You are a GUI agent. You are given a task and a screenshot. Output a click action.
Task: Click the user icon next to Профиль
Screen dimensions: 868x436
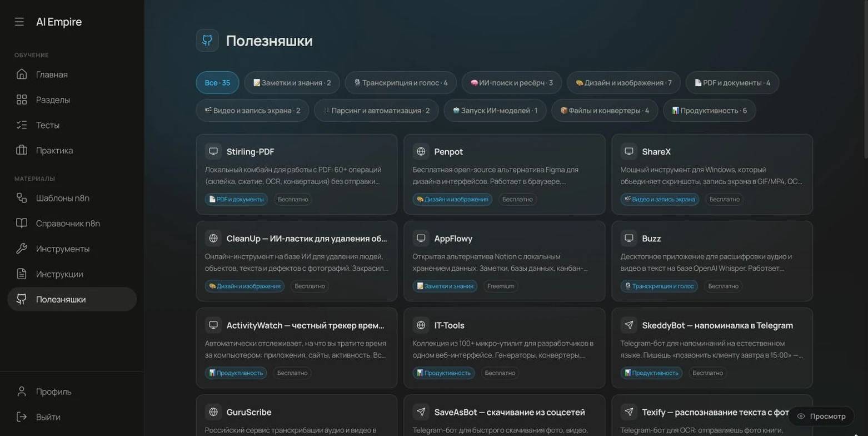click(x=22, y=392)
